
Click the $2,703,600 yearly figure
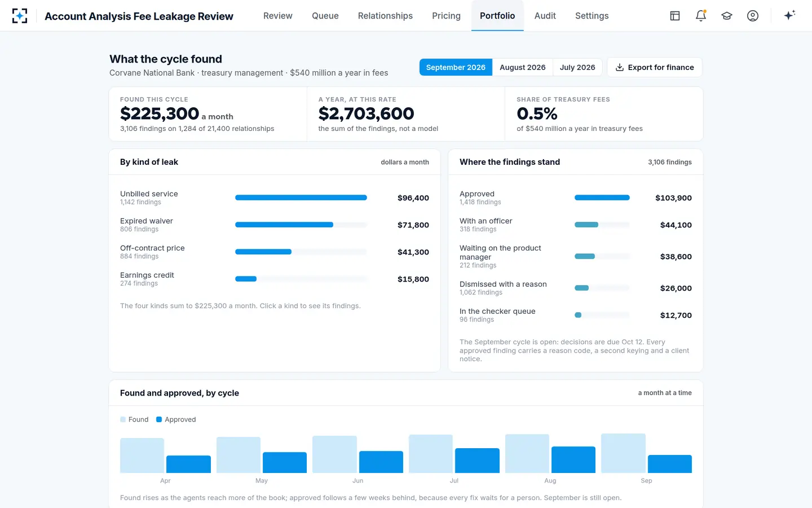[x=366, y=113]
